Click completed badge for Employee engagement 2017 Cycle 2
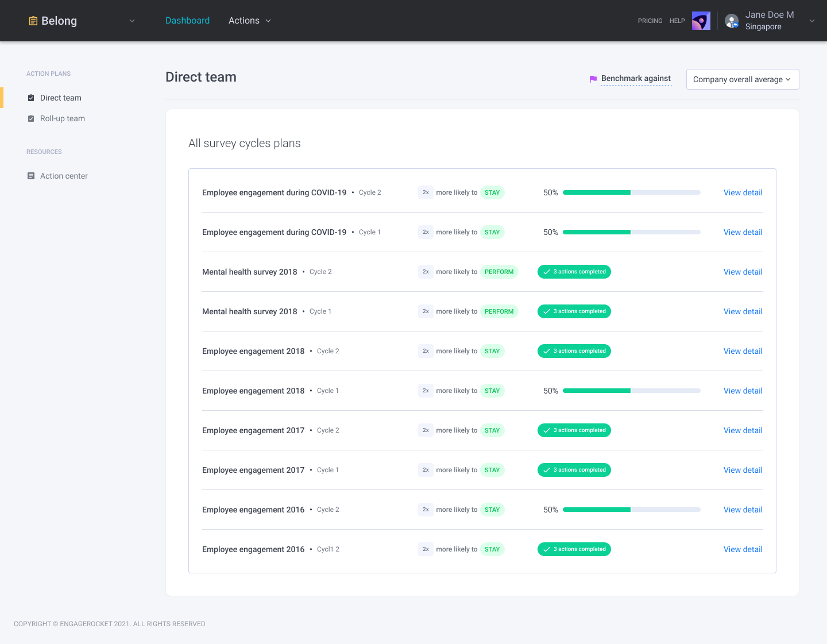The height and width of the screenshot is (644, 827). click(x=574, y=430)
